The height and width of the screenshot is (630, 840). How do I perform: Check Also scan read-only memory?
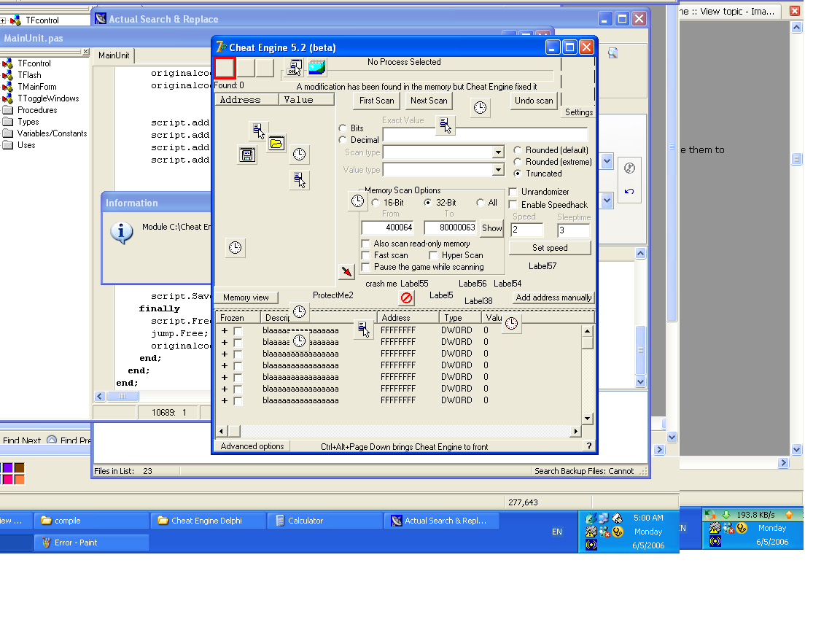[x=366, y=244]
